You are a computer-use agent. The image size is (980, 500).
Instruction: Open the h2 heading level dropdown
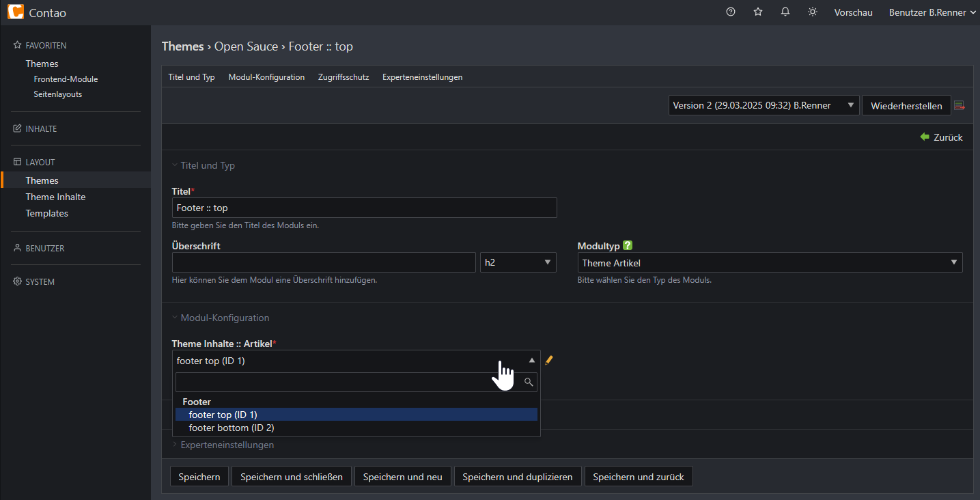(x=518, y=262)
